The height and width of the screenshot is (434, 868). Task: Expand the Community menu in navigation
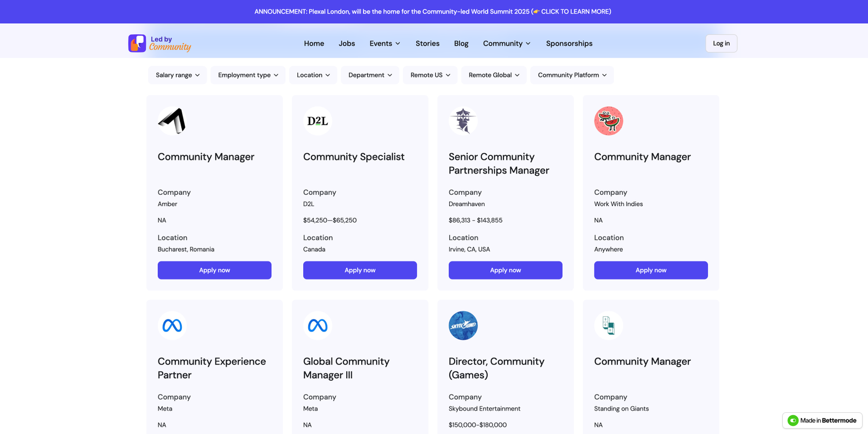pyautogui.click(x=507, y=43)
